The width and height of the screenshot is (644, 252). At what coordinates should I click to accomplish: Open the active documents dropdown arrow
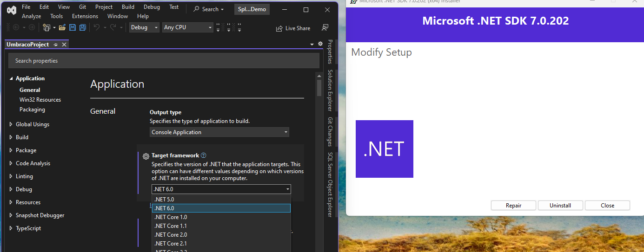tap(312, 45)
